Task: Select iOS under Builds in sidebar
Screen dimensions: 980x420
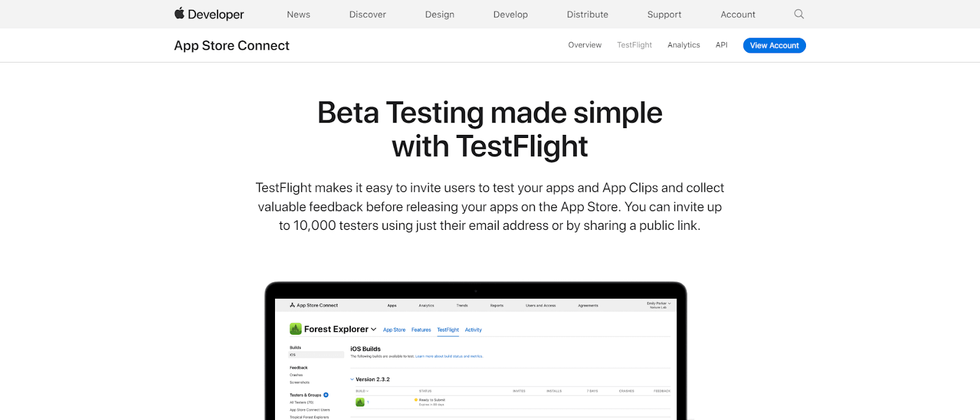Action: [x=317, y=355]
